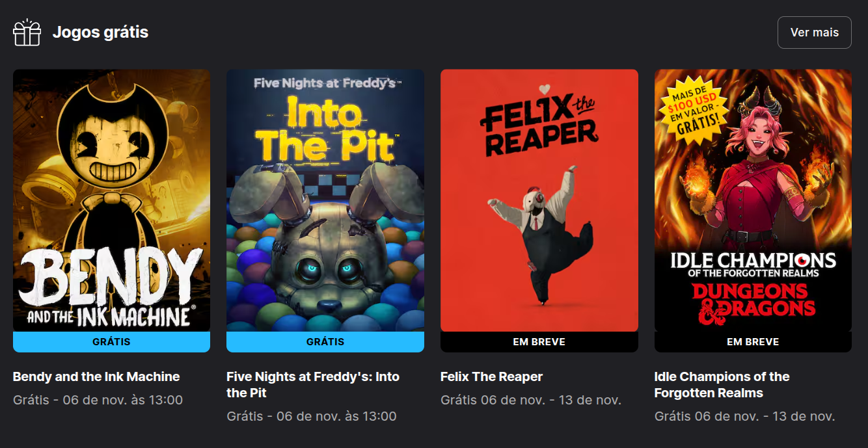Click the EM BREVE banner under Idle Champions
Image resolution: width=868 pixels, height=448 pixels.
pyautogui.click(x=753, y=342)
